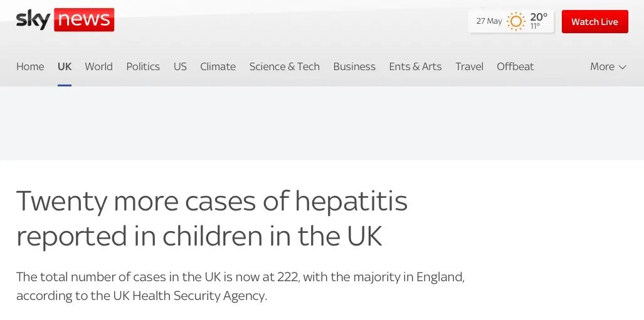This screenshot has height=320, width=644.
Task: Switch to the Climate section
Action: pyautogui.click(x=218, y=66)
